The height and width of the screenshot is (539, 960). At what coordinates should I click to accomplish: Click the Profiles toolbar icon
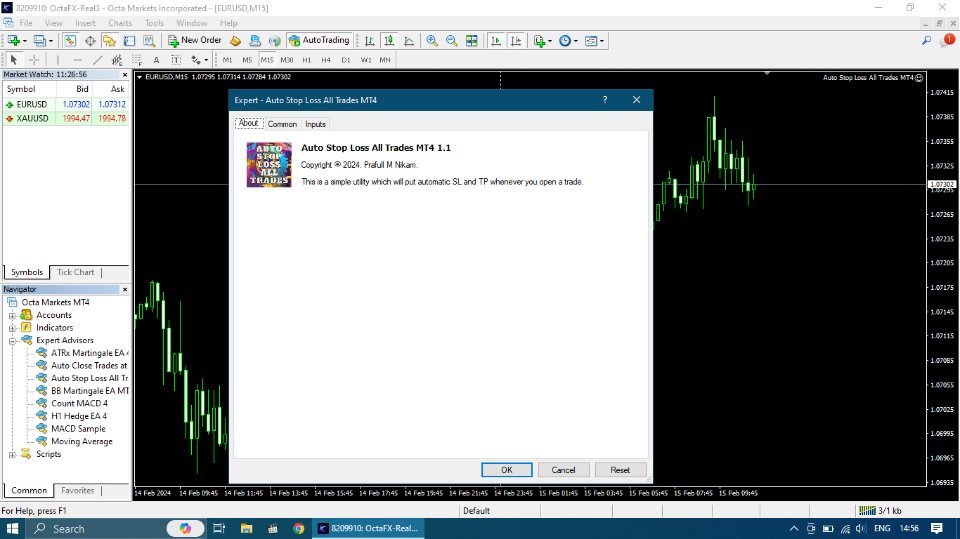pos(39,40)
